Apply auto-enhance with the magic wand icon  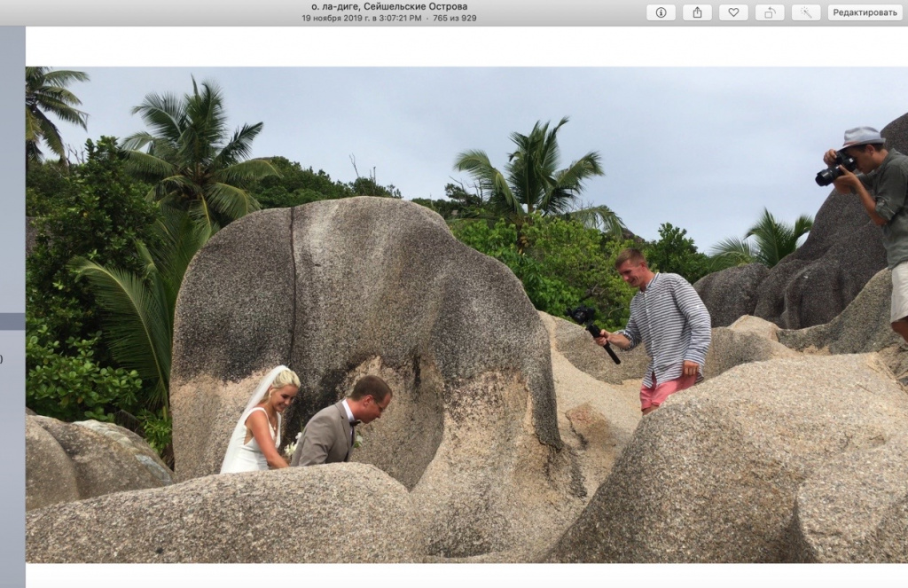point(806,12)
